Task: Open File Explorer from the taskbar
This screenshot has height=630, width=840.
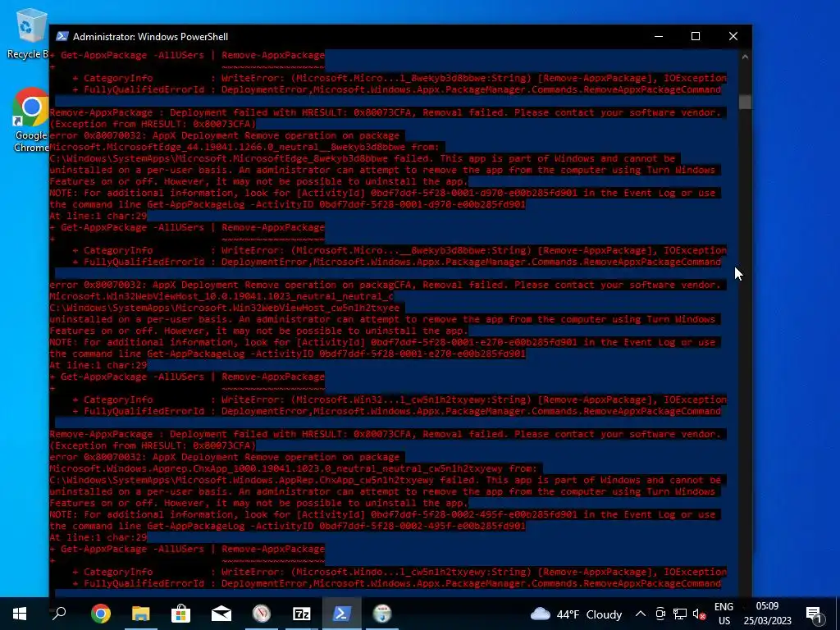Action: [141, 614]
